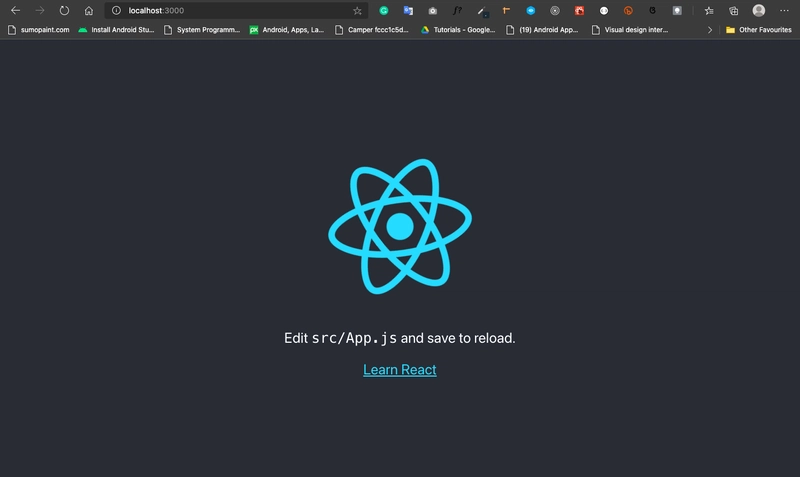The height and width of the screenshot is (477, 800).
Task: Go to the browser home page
Action: pyautogui.click(x=89, y=11)
